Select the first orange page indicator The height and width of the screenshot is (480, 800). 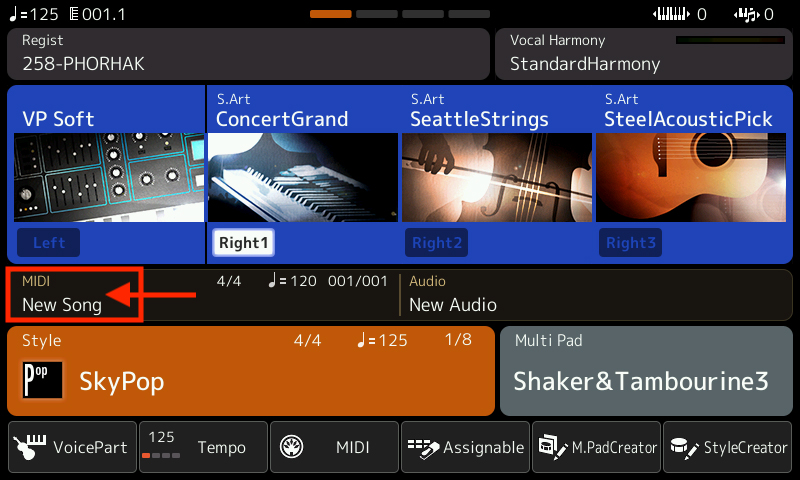(x=331, y=14)
